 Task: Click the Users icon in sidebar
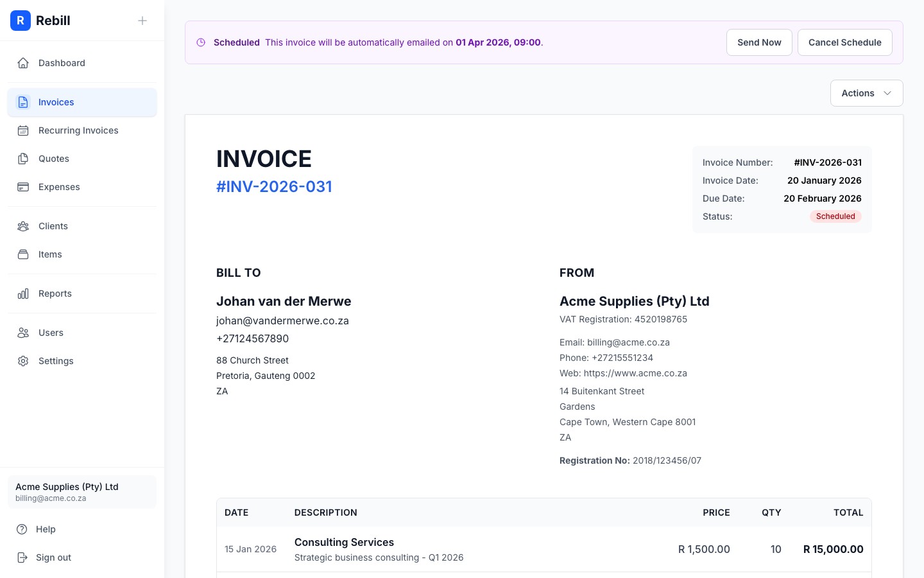pyautogui.click(x=23, y=333)
